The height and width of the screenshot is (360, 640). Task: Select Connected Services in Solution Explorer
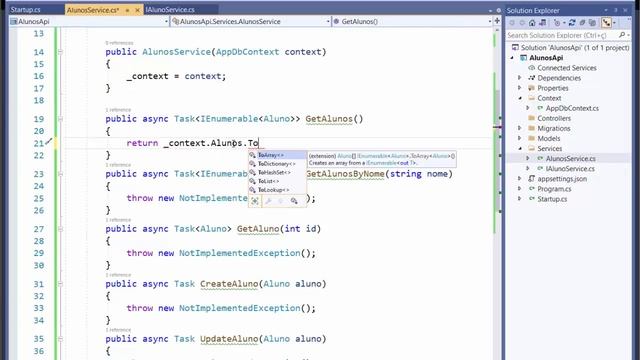[567, 68]
